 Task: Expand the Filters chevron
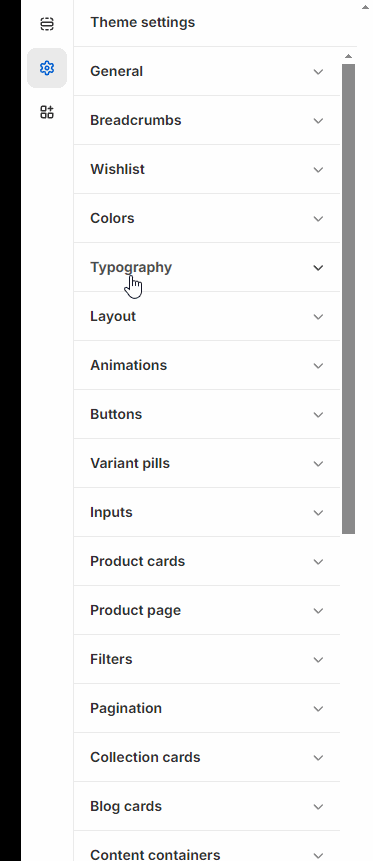click(318, 659)
